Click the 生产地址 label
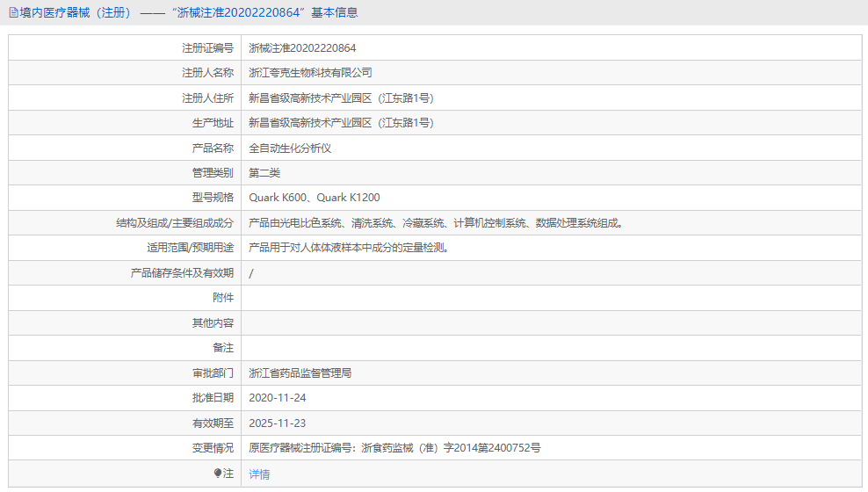 tap(213, 123)
